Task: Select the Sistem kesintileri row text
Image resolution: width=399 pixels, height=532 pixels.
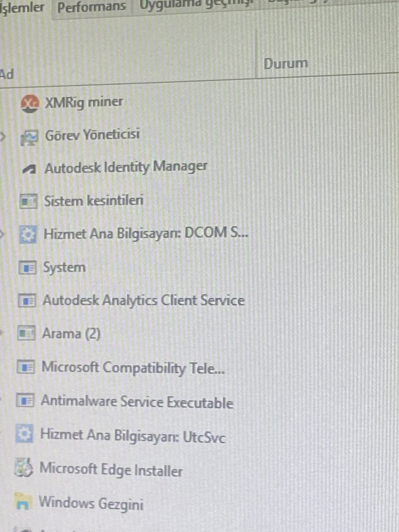Action: tap(94, 200)
